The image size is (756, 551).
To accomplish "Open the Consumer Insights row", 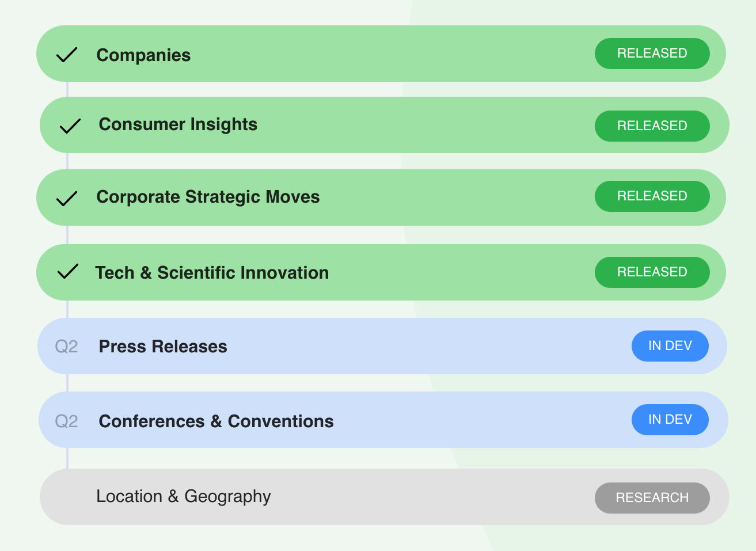I will [x=385, y=125].
